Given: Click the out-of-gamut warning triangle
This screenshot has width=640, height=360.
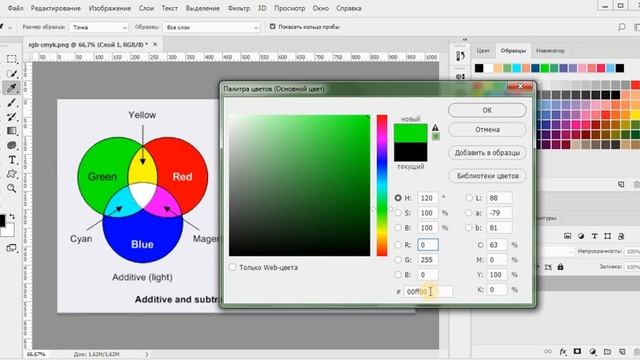Looking at the screenshot, I should pyautogui.click(x=436, y=127).
